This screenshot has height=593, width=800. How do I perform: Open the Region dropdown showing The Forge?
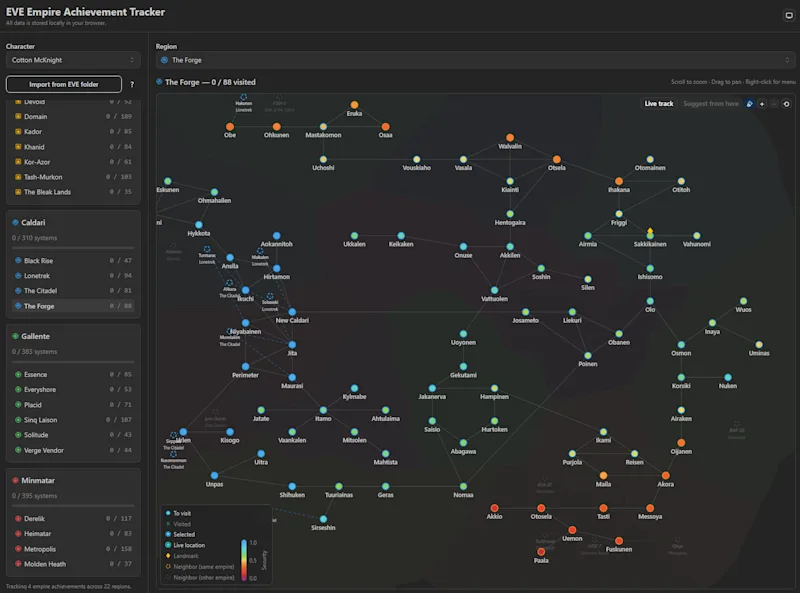(x=475, y=60)
